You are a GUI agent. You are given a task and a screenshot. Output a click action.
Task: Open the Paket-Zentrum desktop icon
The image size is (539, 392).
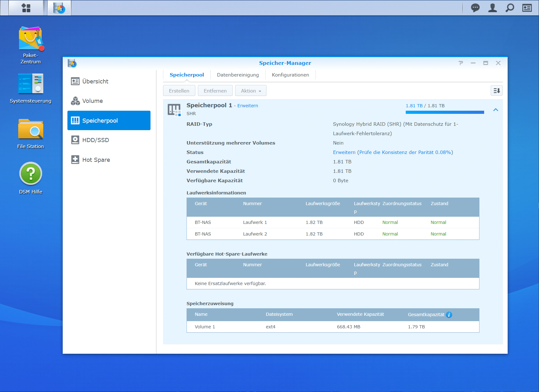tap(30, 39)
